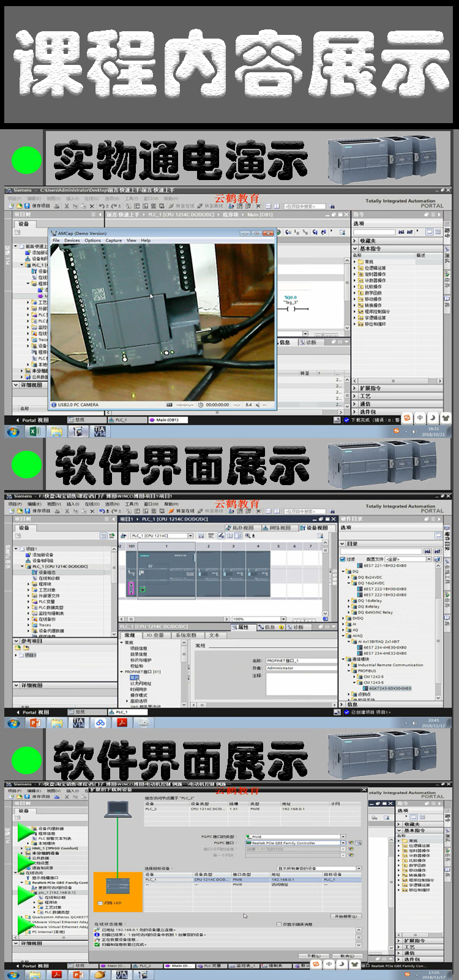
Task: Open the PG/PC 接口 Realtek dropdown
Action: [343, 843]
